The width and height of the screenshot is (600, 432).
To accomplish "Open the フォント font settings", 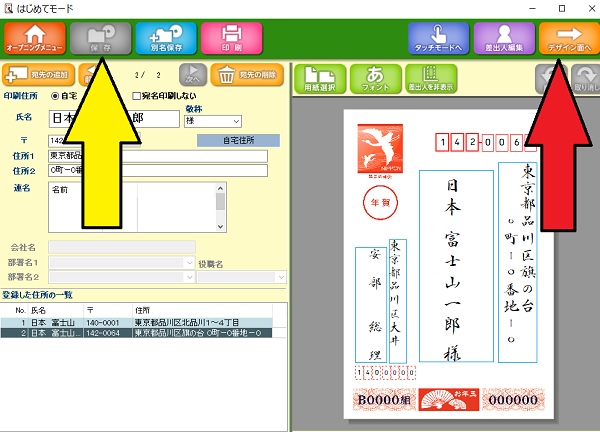I will [374, 78].
